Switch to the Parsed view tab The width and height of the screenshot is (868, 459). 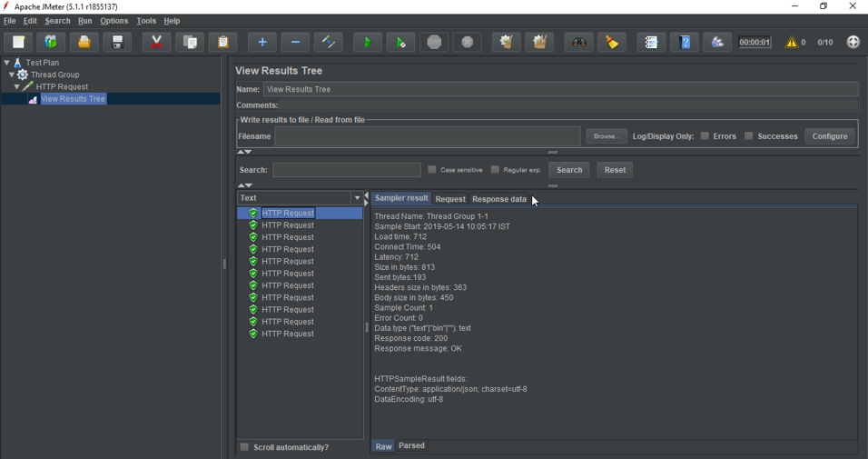tap(411, 445)
